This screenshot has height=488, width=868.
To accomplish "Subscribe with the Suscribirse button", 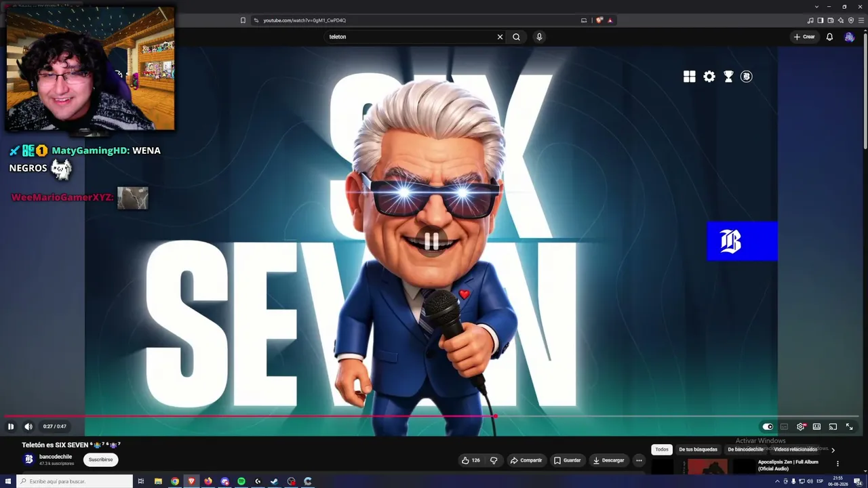I will [x=100, y=460].
